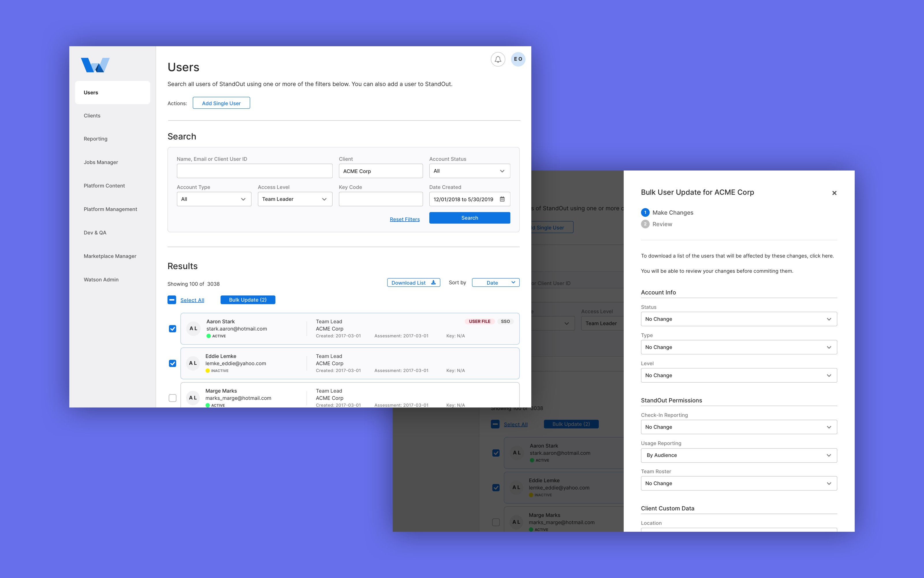The width and height of the screenshot is (924, 578).
Task: Select Users in the sidebar
Action: click(112, 92)
